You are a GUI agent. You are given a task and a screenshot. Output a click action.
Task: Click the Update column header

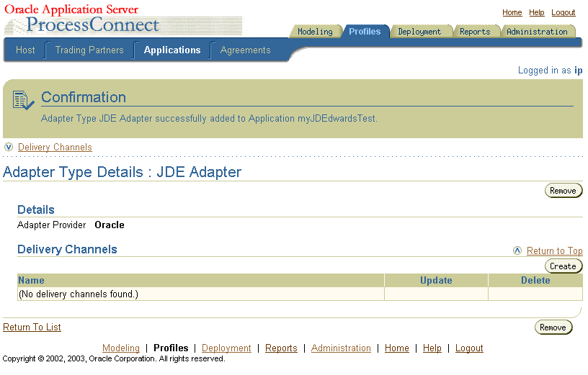point(436,280)
